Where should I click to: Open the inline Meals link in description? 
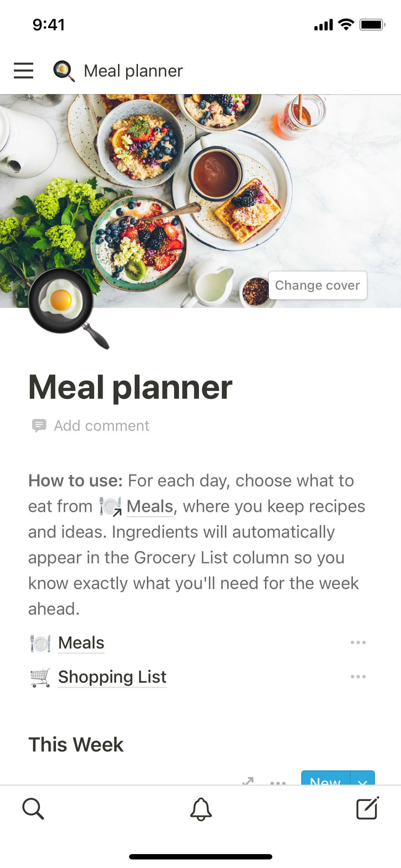[150, 506]
